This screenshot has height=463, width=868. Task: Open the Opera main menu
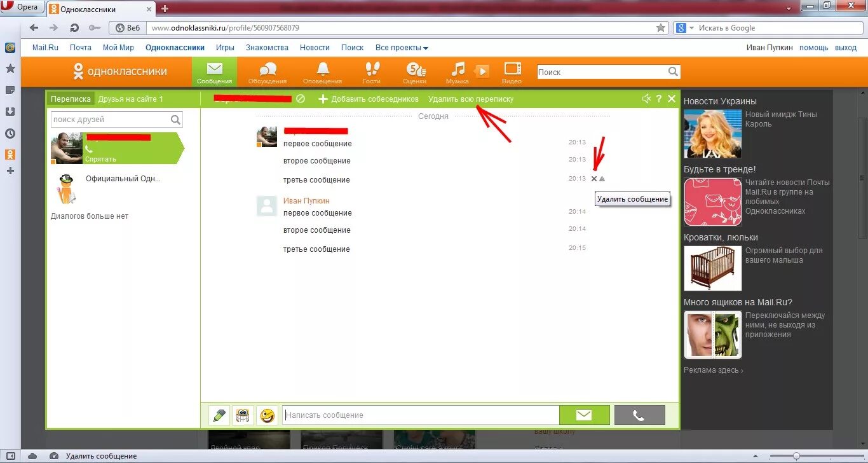click(22, 7)
